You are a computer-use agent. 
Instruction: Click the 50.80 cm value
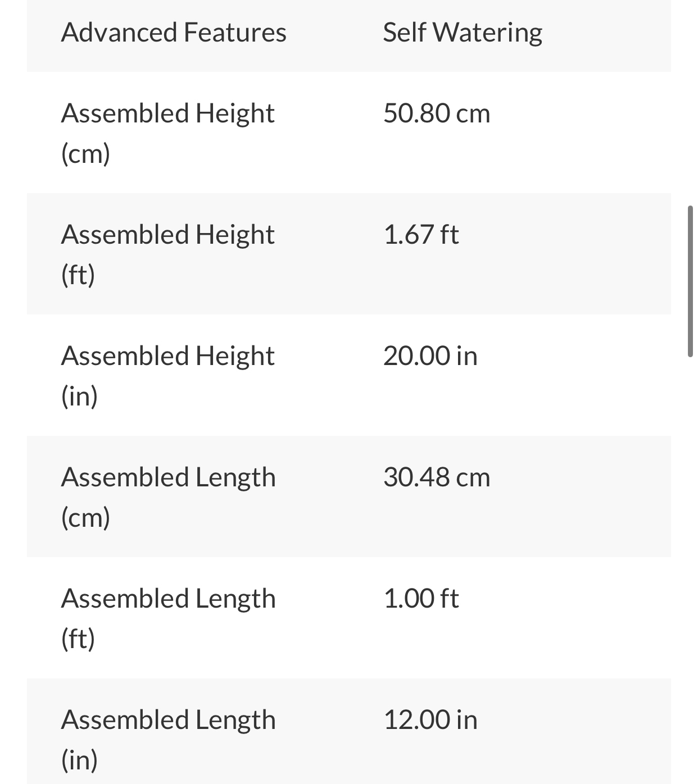[437, 113]
